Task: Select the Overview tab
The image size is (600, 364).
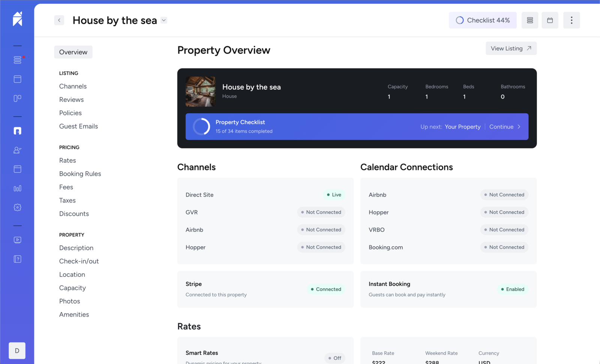Action: [x=73, y=52]
